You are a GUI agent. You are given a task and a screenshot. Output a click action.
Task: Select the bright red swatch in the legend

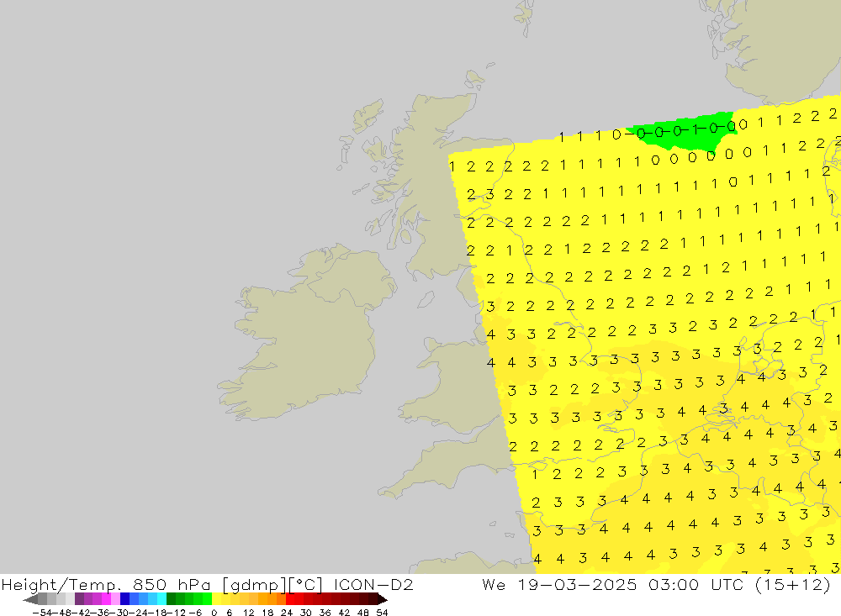pos(290,599)
